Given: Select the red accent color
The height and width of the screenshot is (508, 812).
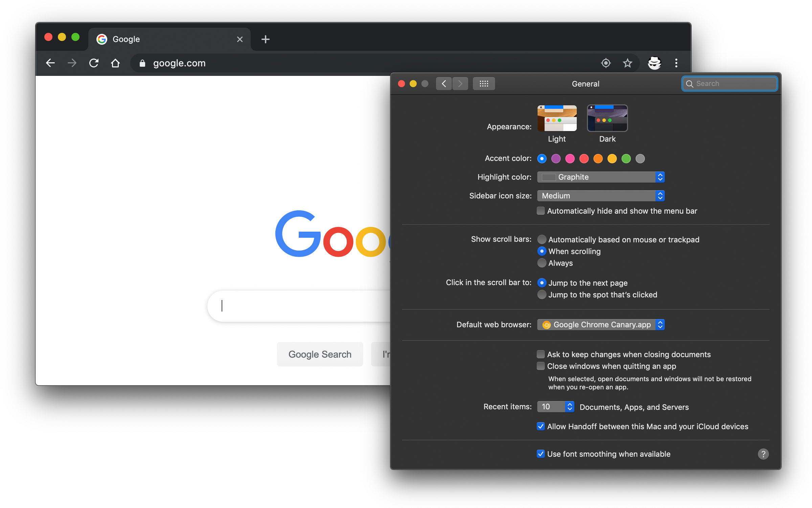Looking at the screenshot, I should point(584,158).
